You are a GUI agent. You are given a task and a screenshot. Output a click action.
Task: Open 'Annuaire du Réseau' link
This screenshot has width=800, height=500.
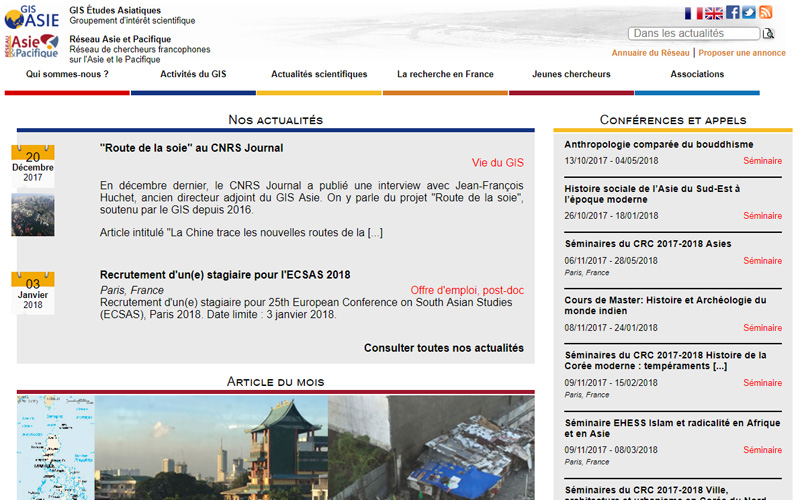pos(650,53)
